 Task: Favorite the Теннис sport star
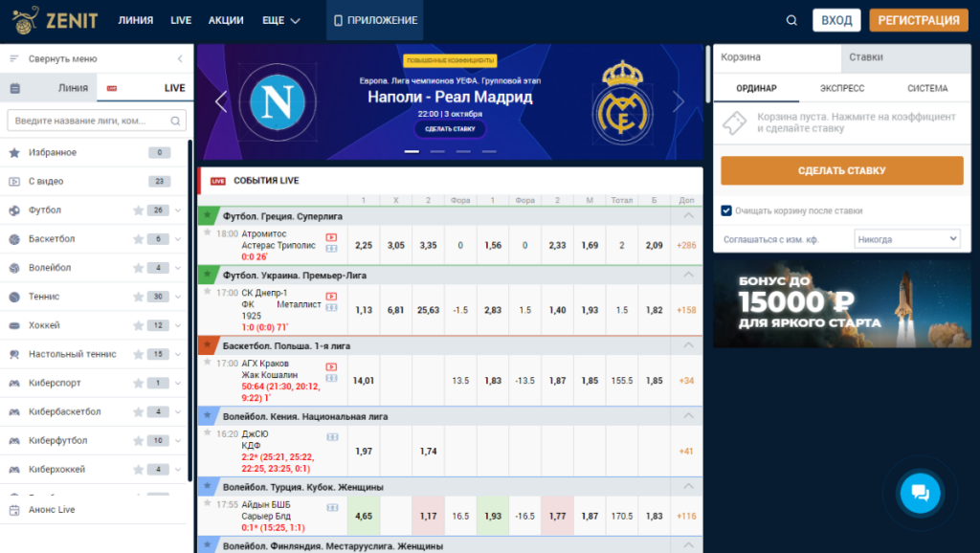[138, 297]
